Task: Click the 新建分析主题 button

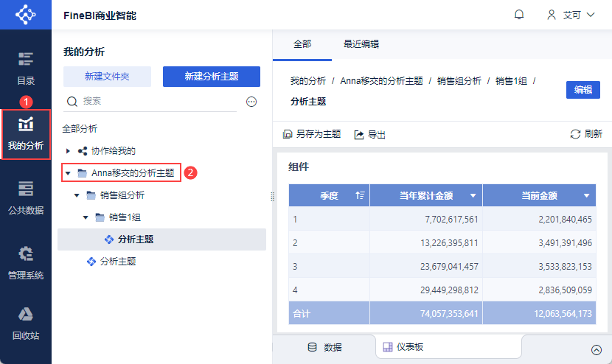Action: tap(211, 77)
